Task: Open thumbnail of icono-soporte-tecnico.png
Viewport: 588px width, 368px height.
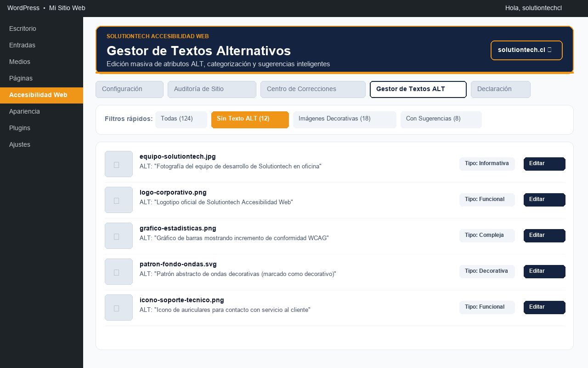Action: coord(119,307)
